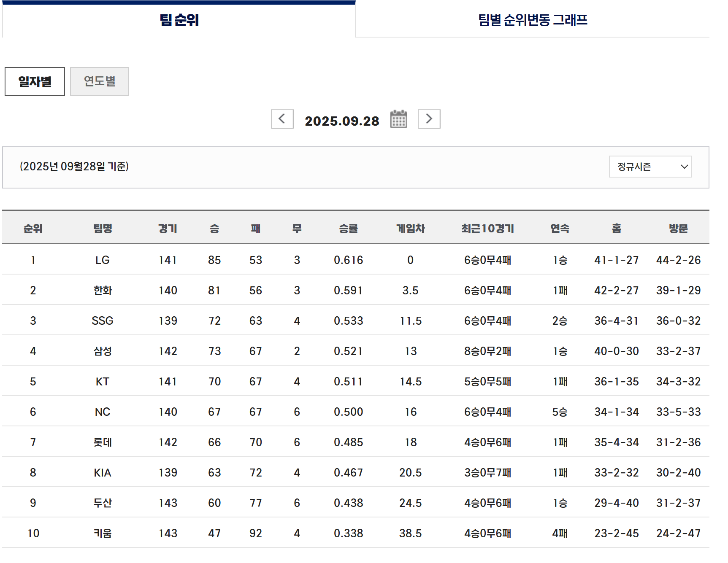Click 롯데's home record 35-4-34
The image size is (728, 563).
click(617, 442)
